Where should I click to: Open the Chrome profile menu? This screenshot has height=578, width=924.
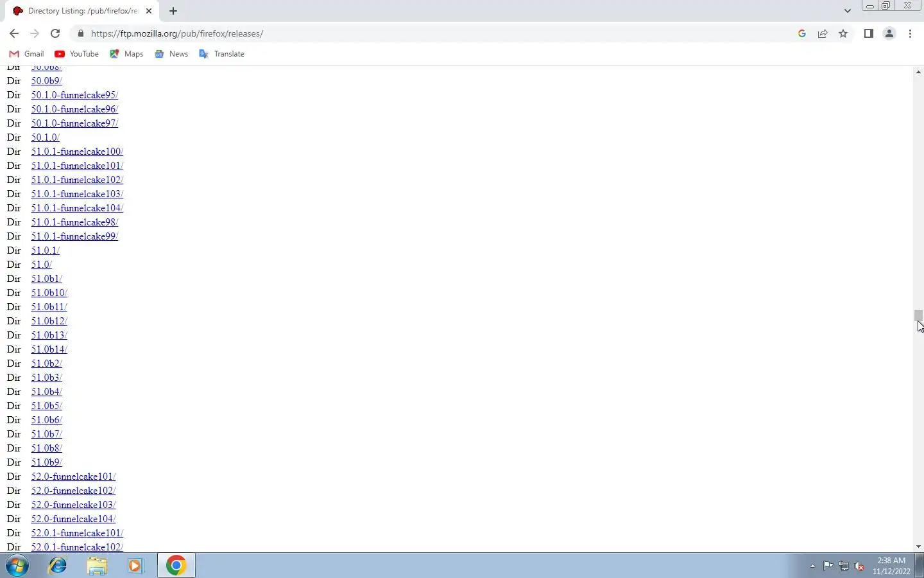tap(889, 33)
